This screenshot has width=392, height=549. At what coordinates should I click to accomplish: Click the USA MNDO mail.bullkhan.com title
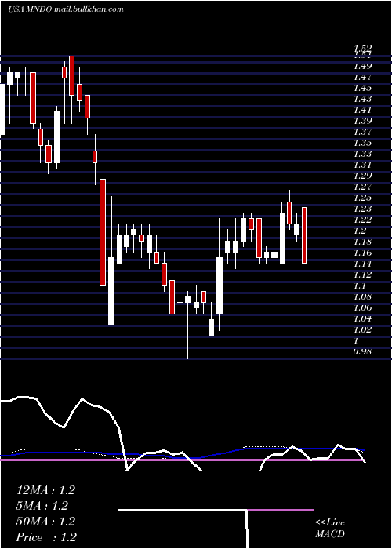[x=65, y=9]
